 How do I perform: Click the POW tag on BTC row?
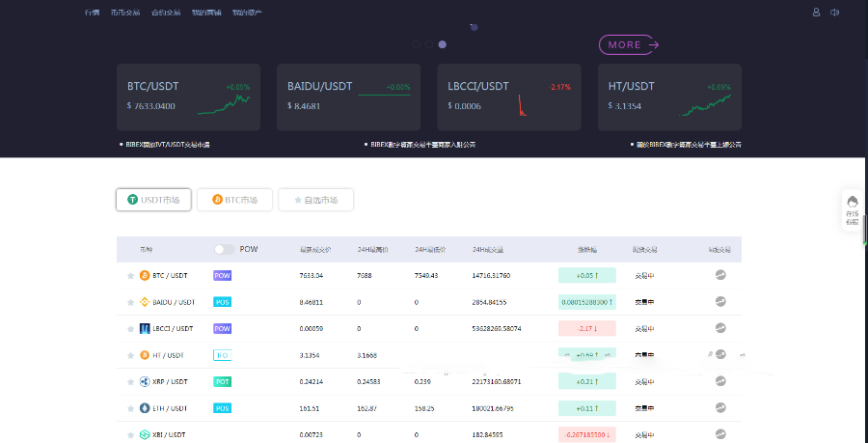(x=222, y=275)
